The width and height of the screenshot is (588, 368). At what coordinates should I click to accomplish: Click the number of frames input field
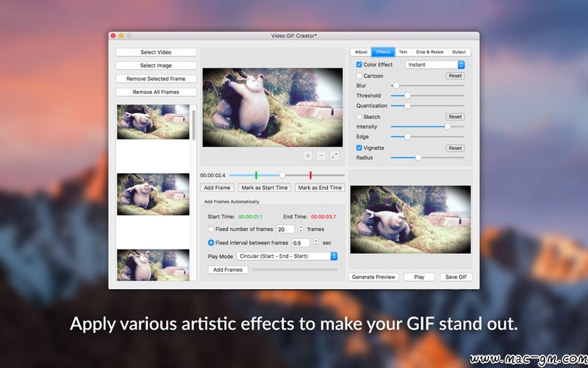tap(285, 229)
